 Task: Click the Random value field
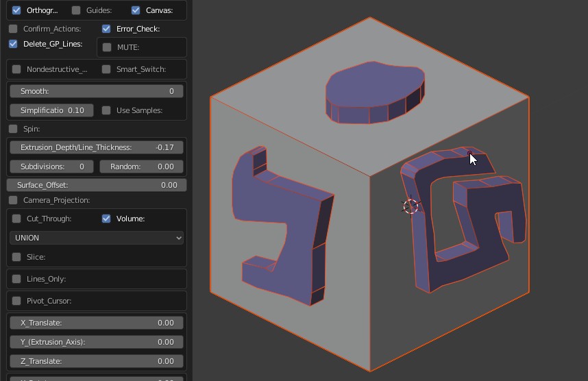click(x=141, y=167)
